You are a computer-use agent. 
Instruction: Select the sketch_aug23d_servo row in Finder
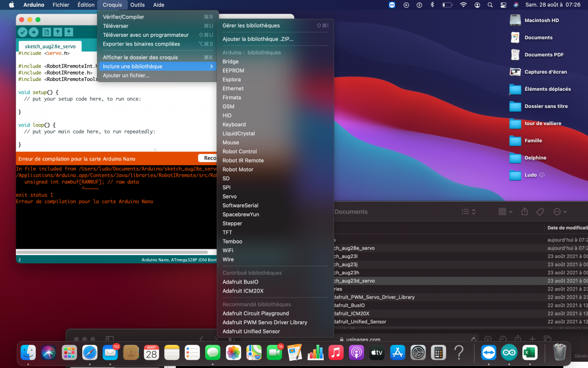click(461, 281)
